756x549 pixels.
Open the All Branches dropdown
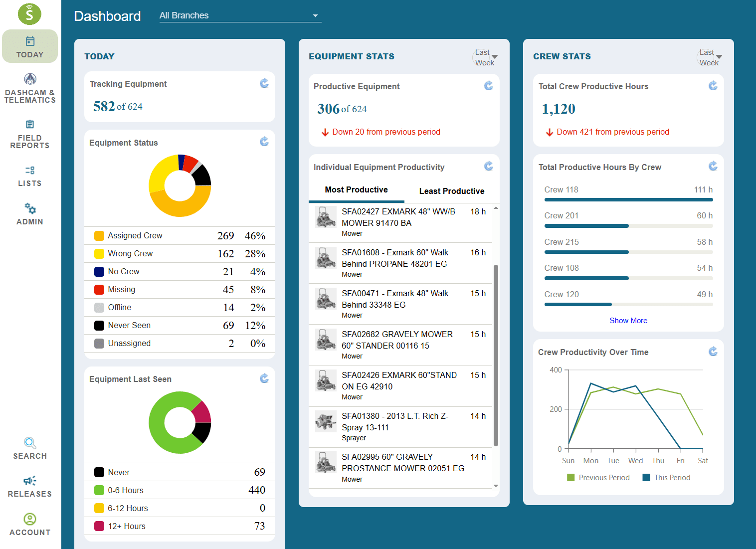click(240, 15)
